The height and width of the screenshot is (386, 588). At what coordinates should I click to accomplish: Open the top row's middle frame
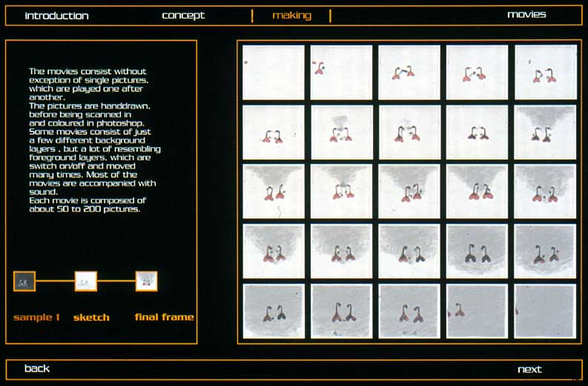409,72
